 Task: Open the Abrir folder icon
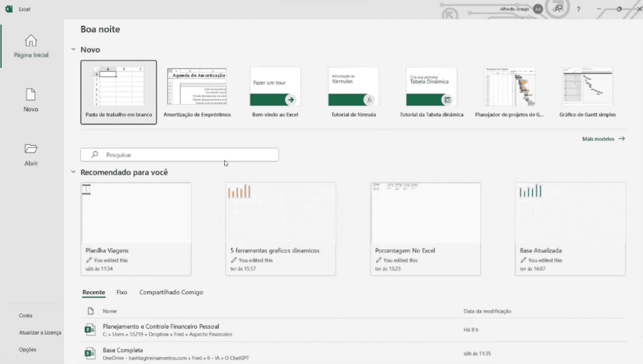pos(31,149)
